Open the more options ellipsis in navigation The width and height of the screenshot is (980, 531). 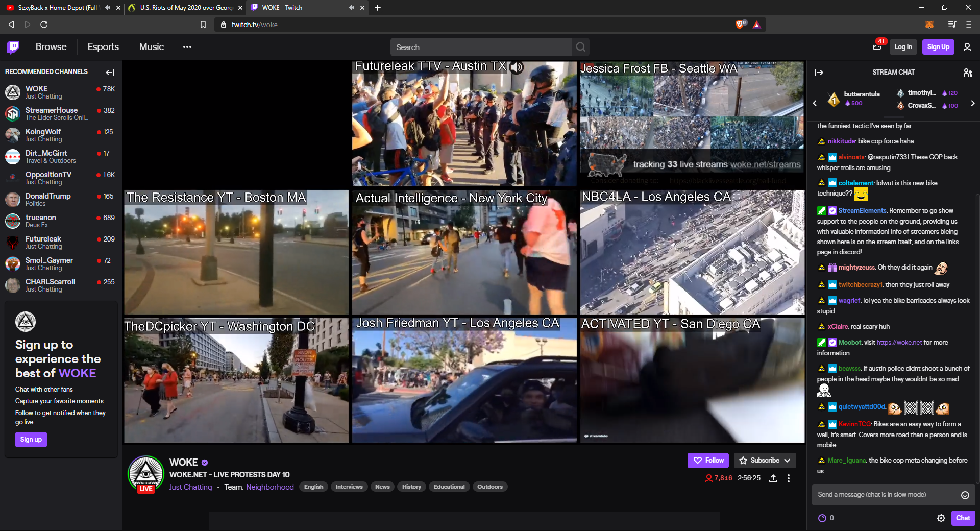[x=187, y=47]
